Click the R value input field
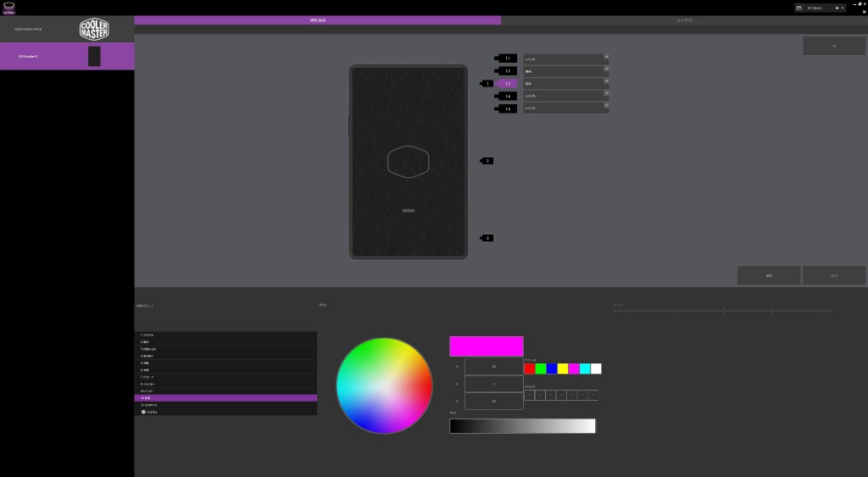The height and width of the screenshot is (477, 868). pos(494,366)
